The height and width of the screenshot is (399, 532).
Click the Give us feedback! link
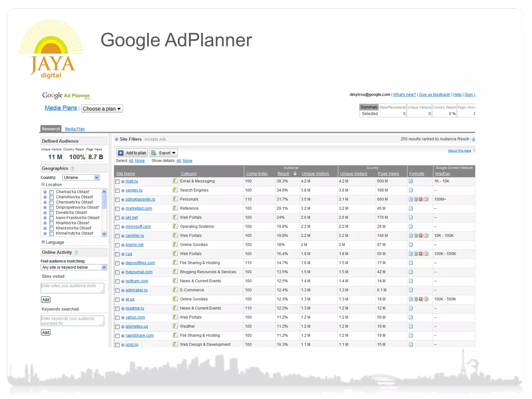point(435,95)
